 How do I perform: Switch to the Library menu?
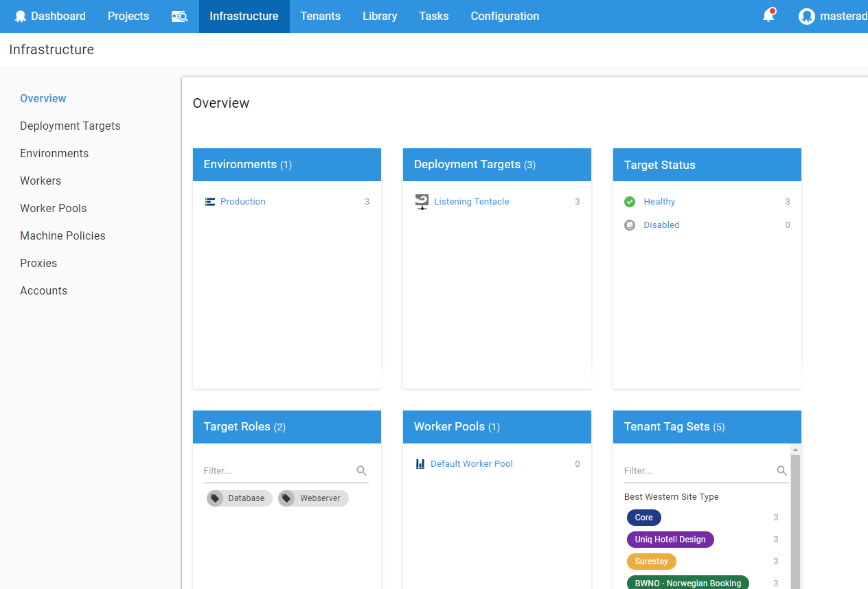380,16
